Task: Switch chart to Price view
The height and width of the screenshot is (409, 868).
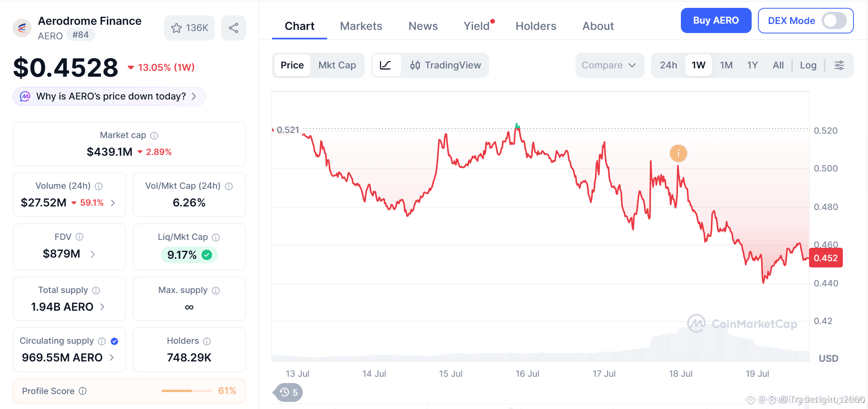Action: click(292, 65)
